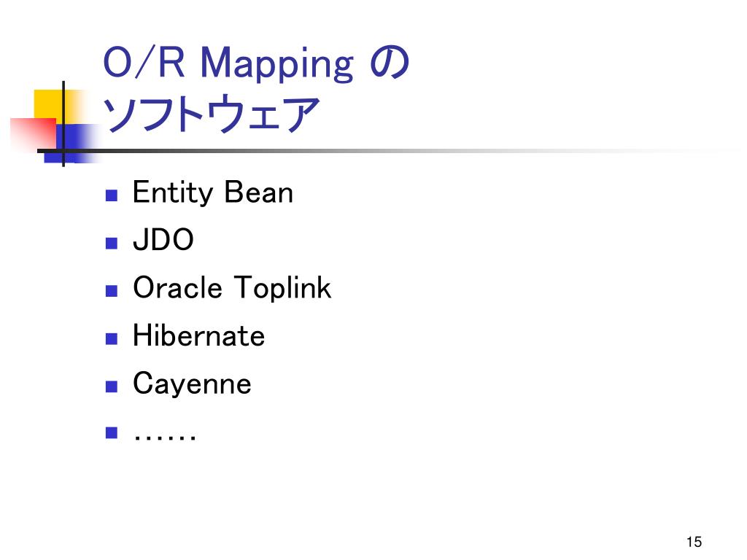Select the 'Hibernate' bullet text
This screenshot has height=560, width=747.
click(198, 335)
